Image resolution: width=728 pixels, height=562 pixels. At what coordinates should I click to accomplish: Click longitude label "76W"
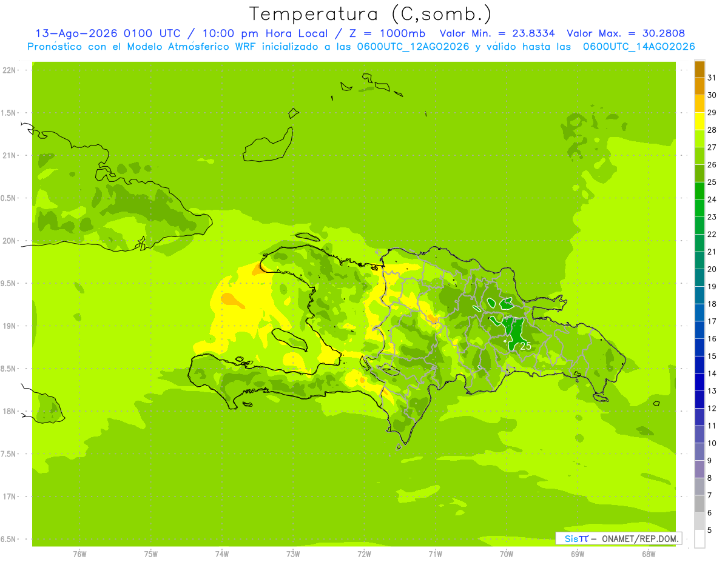(x=79, y=554)
